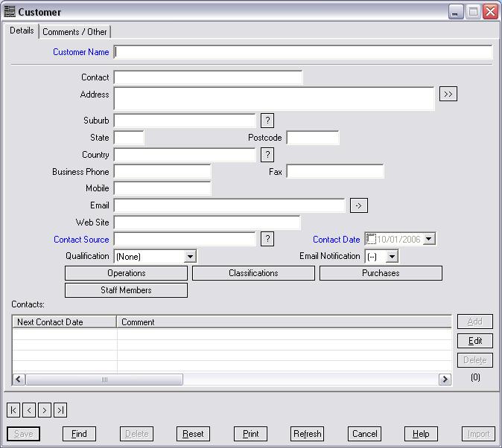Focus the Address text area

pos(274,98)
